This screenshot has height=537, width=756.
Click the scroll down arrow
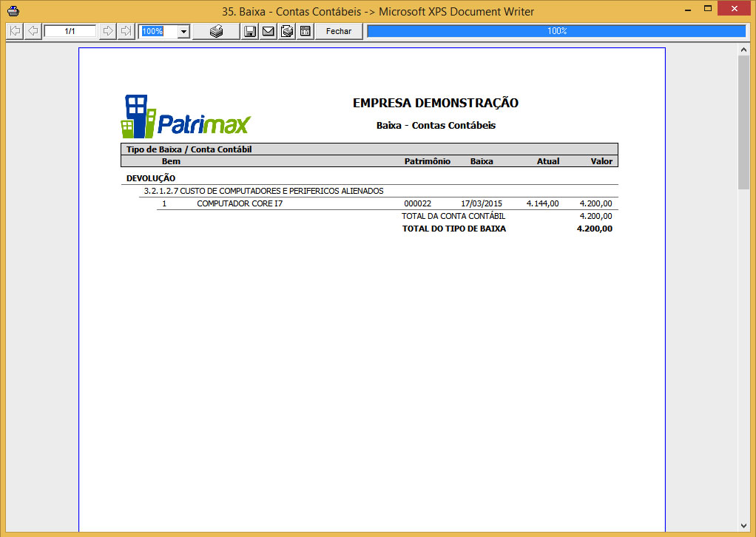(743, 526)
